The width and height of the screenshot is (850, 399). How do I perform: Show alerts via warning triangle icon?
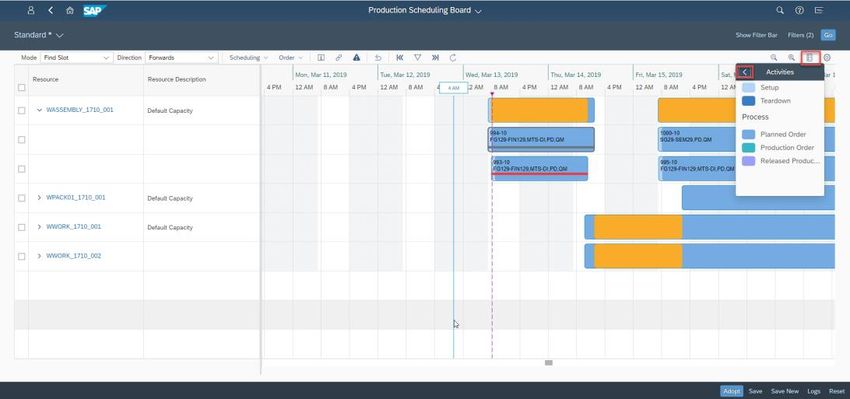coord(356,57)
